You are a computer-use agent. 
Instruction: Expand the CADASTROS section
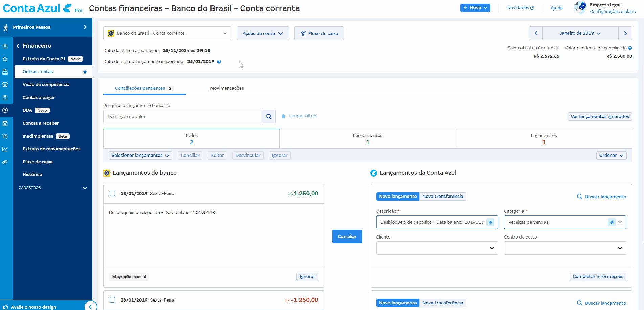tap(53, 188)
